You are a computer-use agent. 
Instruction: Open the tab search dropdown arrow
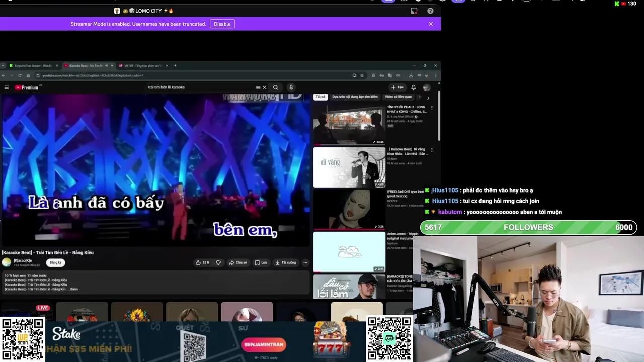click(3, 65)
